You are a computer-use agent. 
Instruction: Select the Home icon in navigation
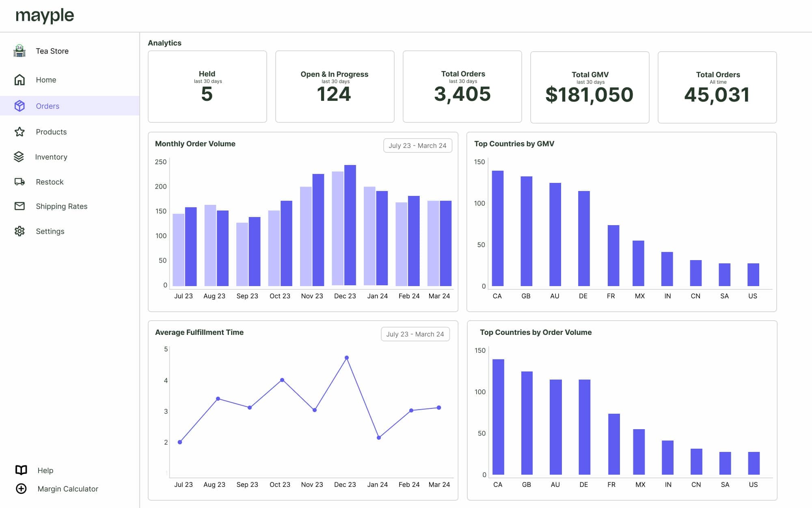20,79
